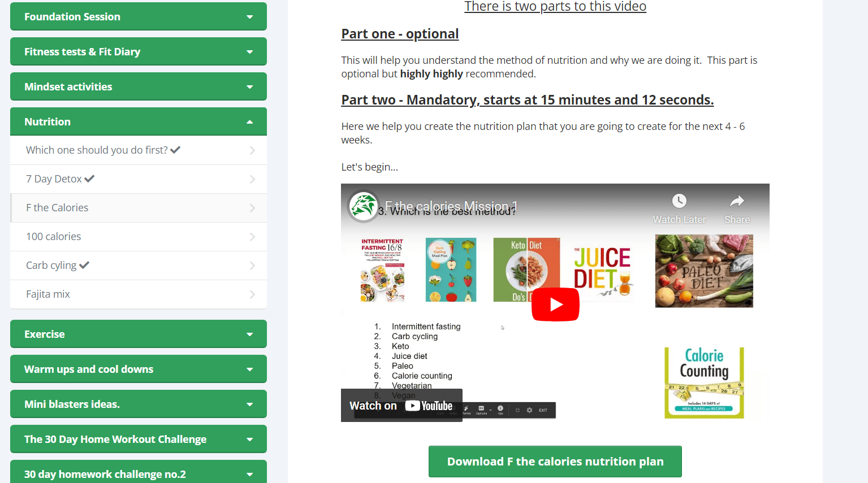Click the arrow next to 100 calories

tap(252, 237)
